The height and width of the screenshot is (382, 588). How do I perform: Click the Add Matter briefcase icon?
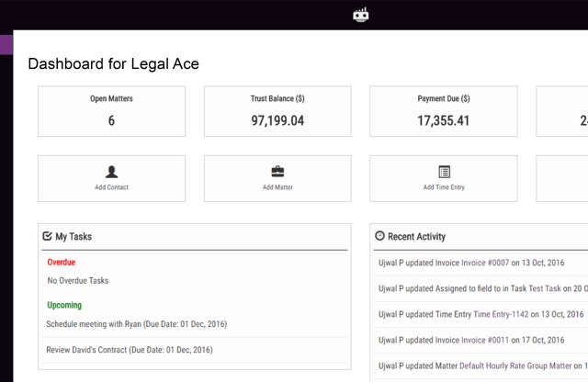277,172
